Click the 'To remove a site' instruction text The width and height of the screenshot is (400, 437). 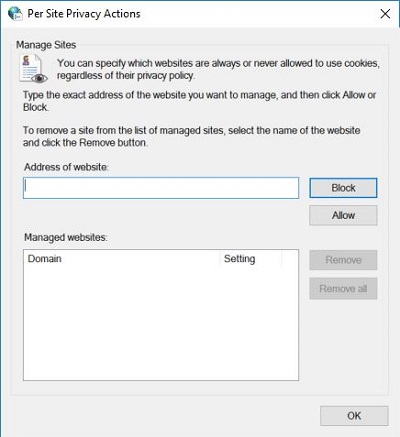(191, 136)
